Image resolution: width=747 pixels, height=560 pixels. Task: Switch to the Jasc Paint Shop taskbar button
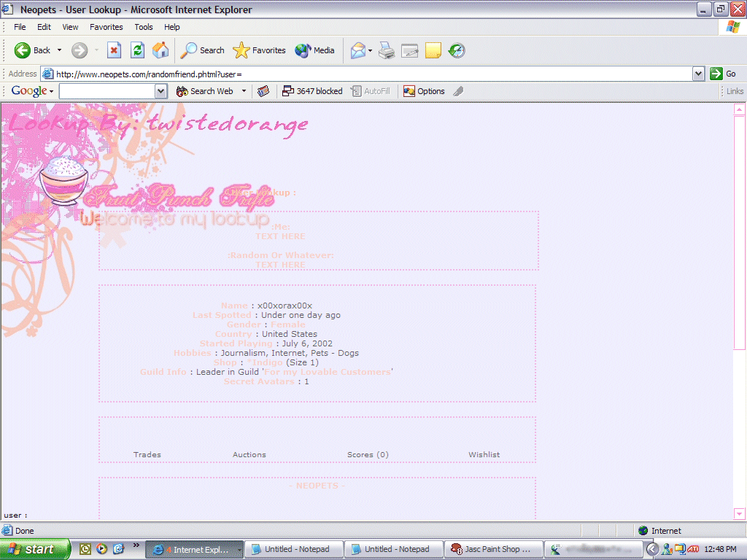click(493, 549)
